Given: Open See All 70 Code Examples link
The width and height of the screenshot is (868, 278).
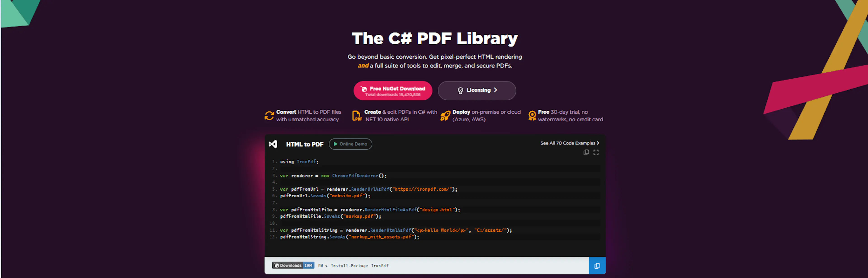Looking at the screenshot, I should [x=570, y=143].
